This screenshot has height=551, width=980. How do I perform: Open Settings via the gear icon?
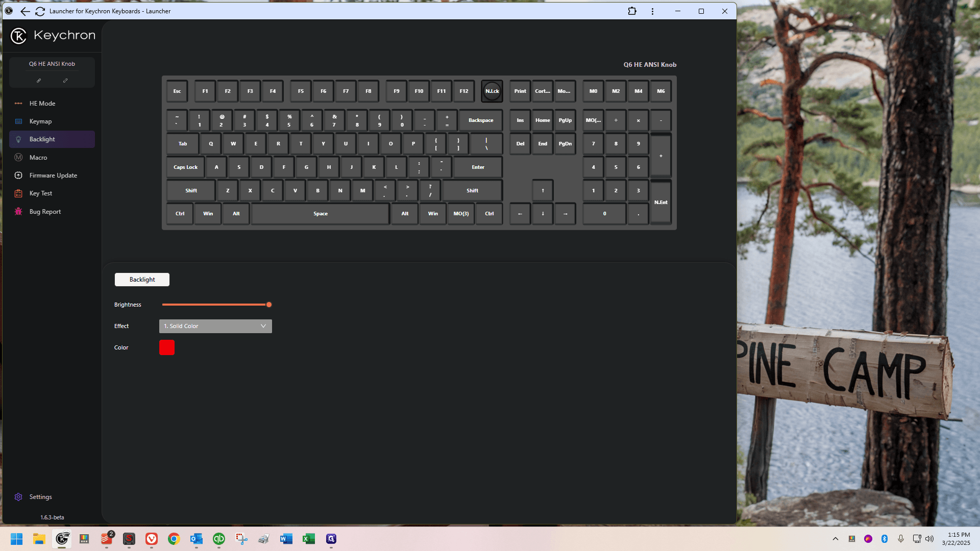pos(18,497)
